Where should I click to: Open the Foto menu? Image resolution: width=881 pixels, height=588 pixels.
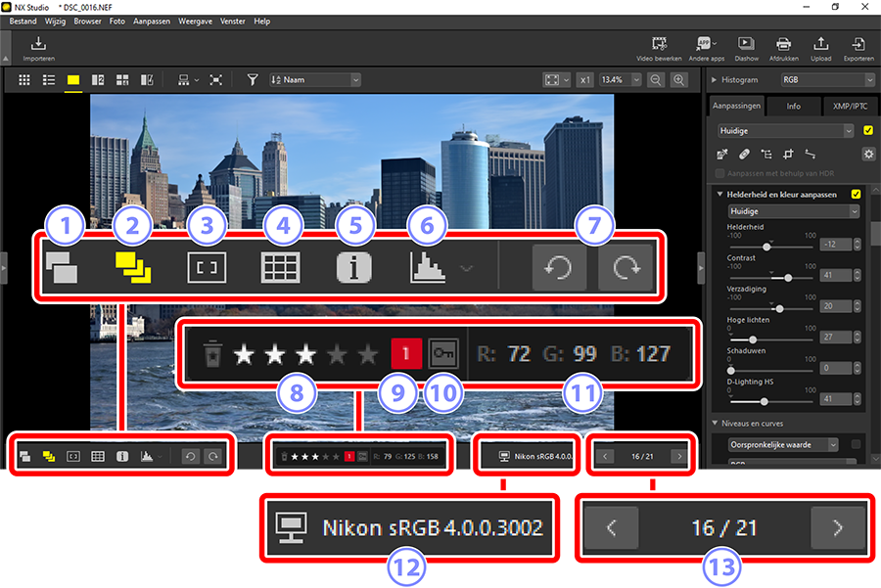coord(117,21)
